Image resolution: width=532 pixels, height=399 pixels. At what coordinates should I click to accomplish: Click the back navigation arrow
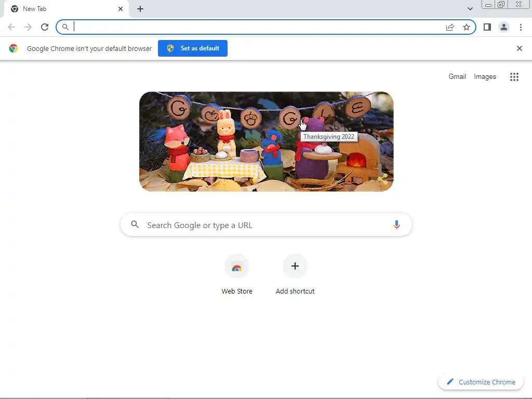pyautogui.click(x=11, y=27)
